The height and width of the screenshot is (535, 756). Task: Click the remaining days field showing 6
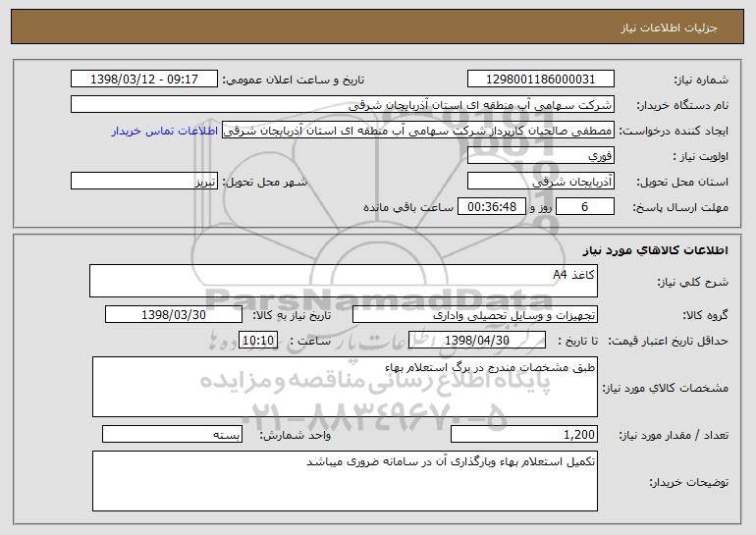pyautogui.click(x=585, y=207)
